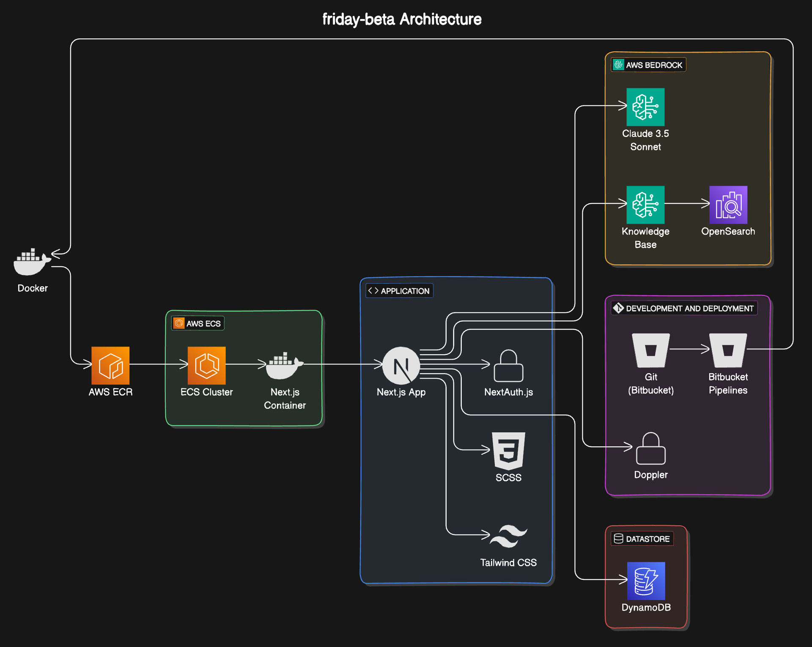Click the 'Tailwind CSS' caption text
The image size is (812, 647).
click(508, 563)
